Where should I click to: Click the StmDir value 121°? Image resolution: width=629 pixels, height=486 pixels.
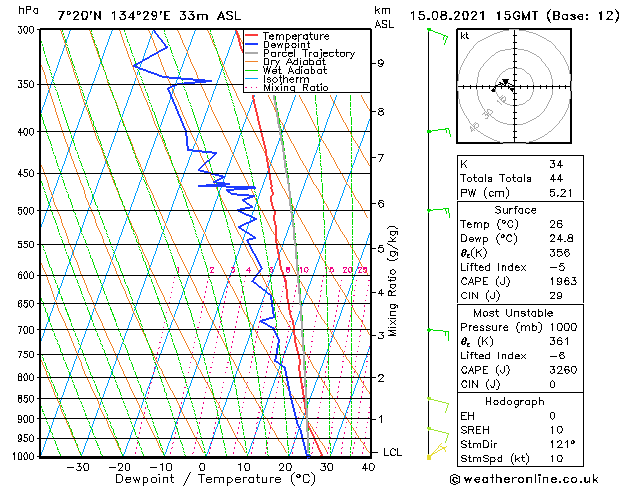(x=562, y=444)
